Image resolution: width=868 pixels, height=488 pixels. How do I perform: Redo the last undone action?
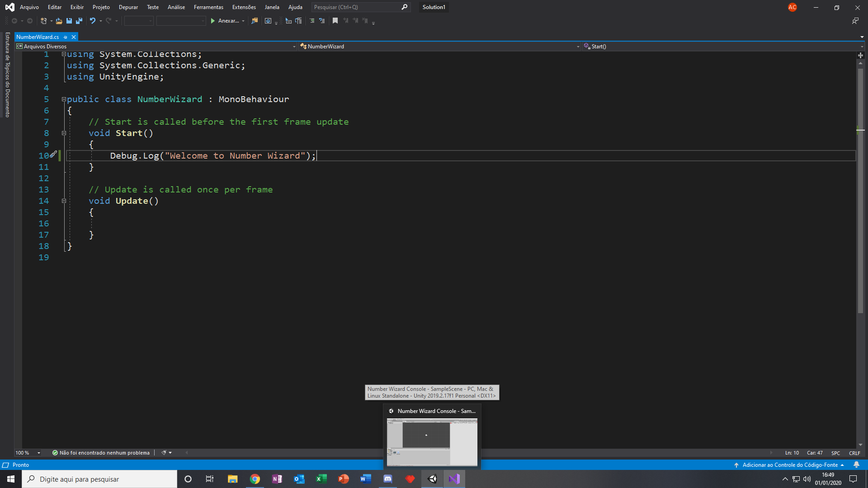108,21
